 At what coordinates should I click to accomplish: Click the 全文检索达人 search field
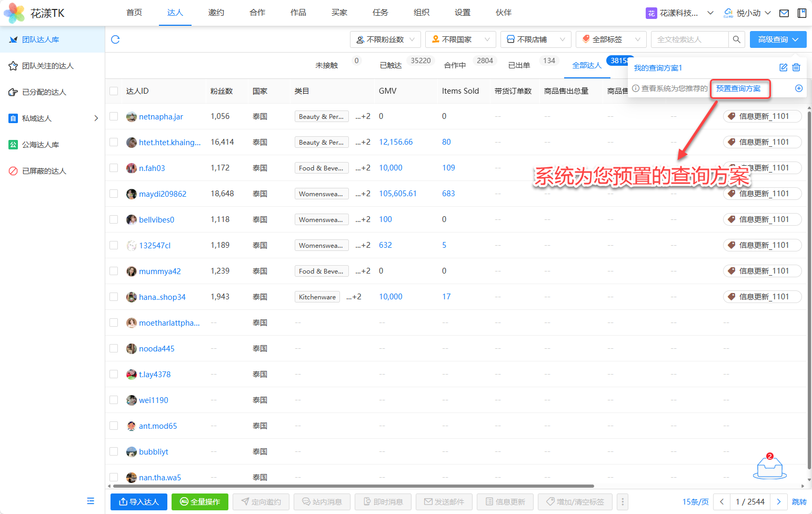689,39
